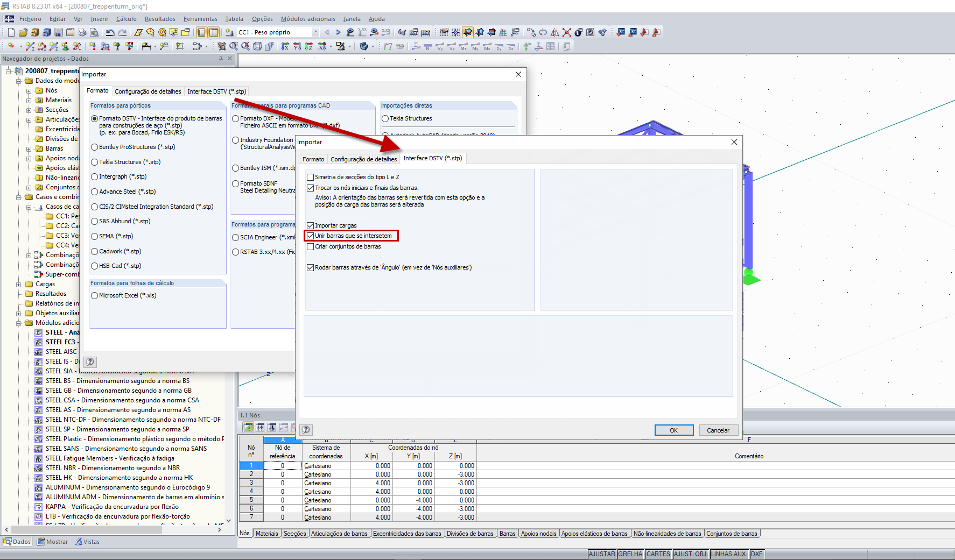Screen dimensions: 955x560
Task: Click the Print icon in the toolbar
Action: pyautogui.click(x=82, y=32)
